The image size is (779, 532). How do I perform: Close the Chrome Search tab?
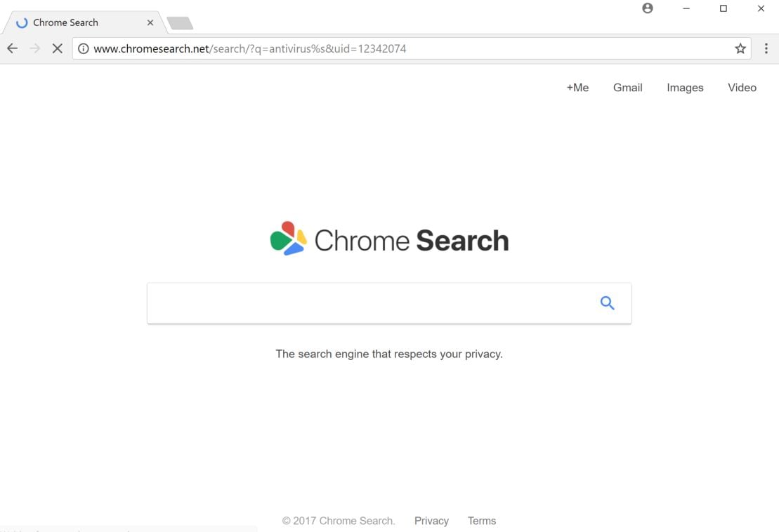150,22
